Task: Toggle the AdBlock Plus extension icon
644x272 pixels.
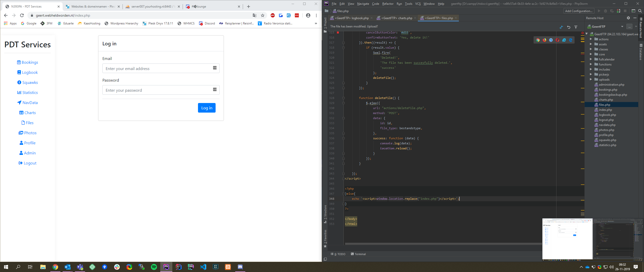Action: [x=272, y=15]
